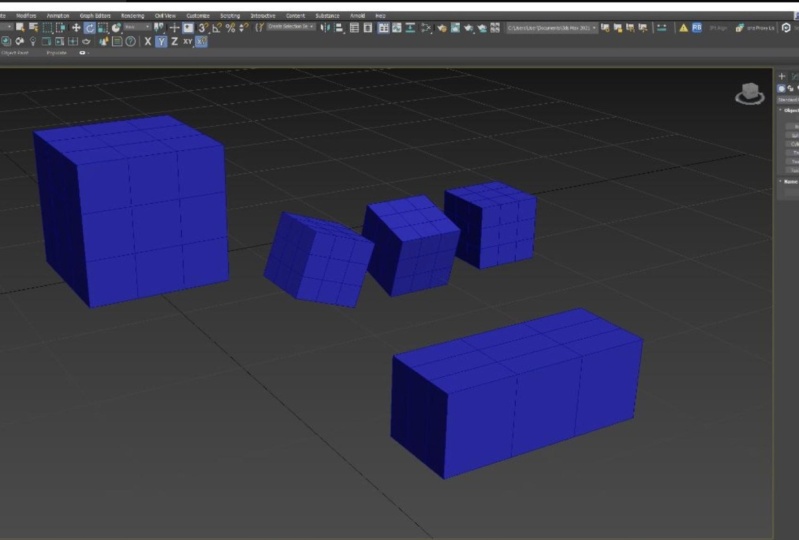The width and height of the screenshot is (799, 540).
Task: Collapse the Object Type rollout
Action: (x=789, y=110)
